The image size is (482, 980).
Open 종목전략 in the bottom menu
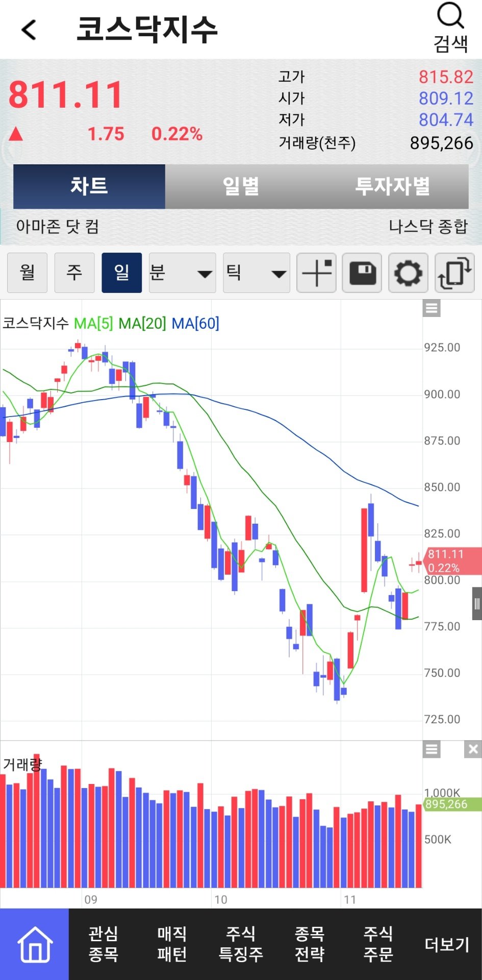click(310, 944)
